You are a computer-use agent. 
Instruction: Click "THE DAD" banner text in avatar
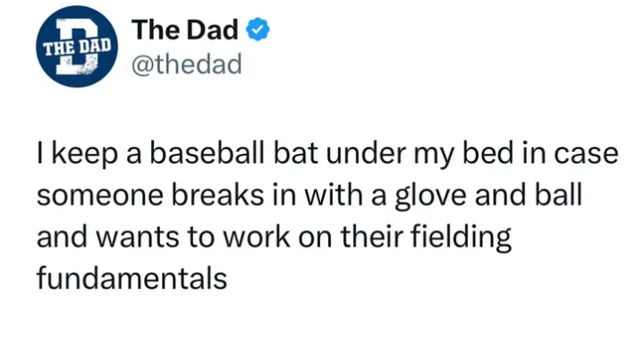(77, 47)
